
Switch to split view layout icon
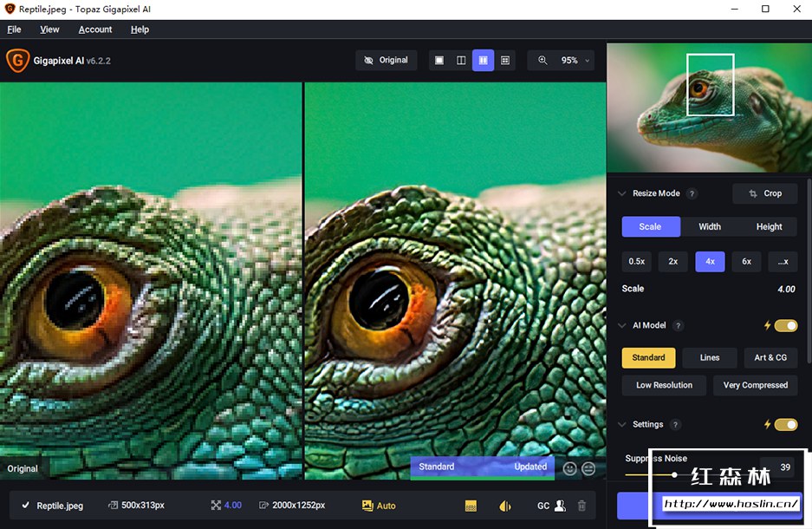tap(461, 60)
